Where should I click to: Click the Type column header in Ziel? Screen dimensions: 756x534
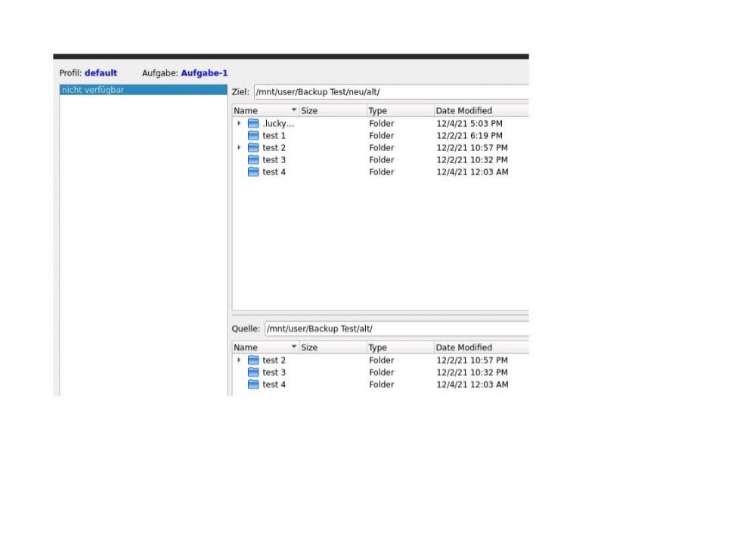(x=401, y=111)
